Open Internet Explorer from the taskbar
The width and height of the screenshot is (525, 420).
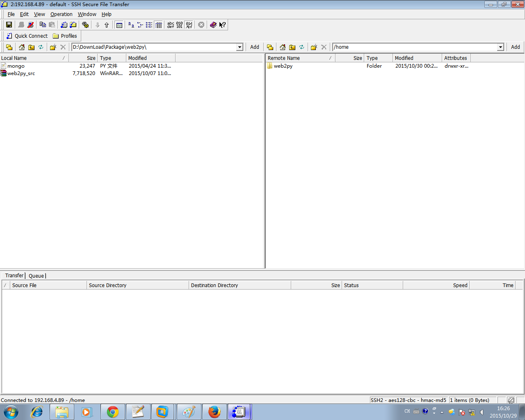point(37,412)
